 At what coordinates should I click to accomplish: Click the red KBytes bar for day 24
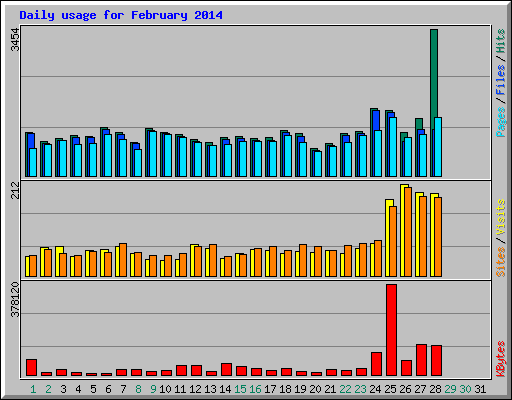(376, 364)
